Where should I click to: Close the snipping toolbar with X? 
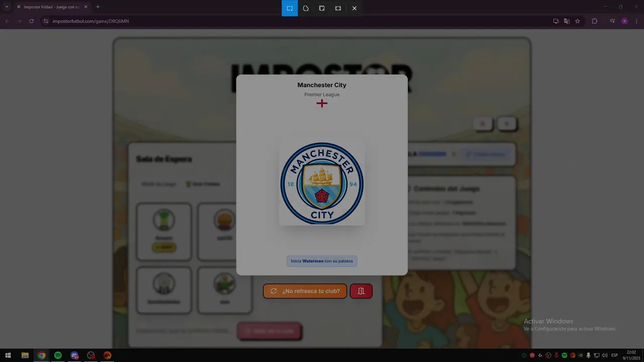(x=354, y=8)
